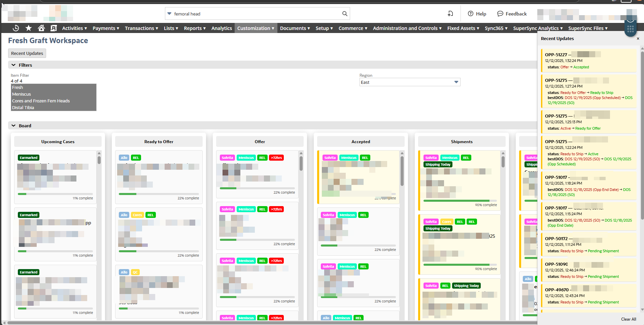
Task: Open the Analytics menu
Action: click(x=222, y=28)
